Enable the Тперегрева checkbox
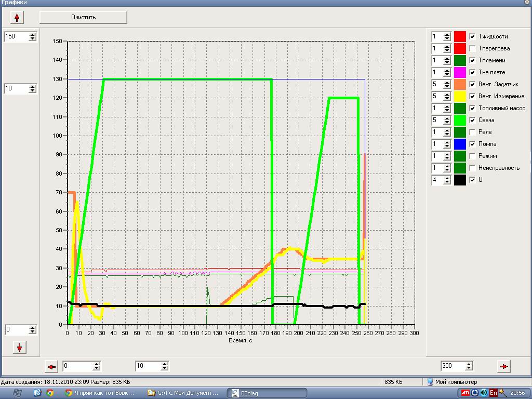This screenshot has height=399, width=532. point(472,48)
